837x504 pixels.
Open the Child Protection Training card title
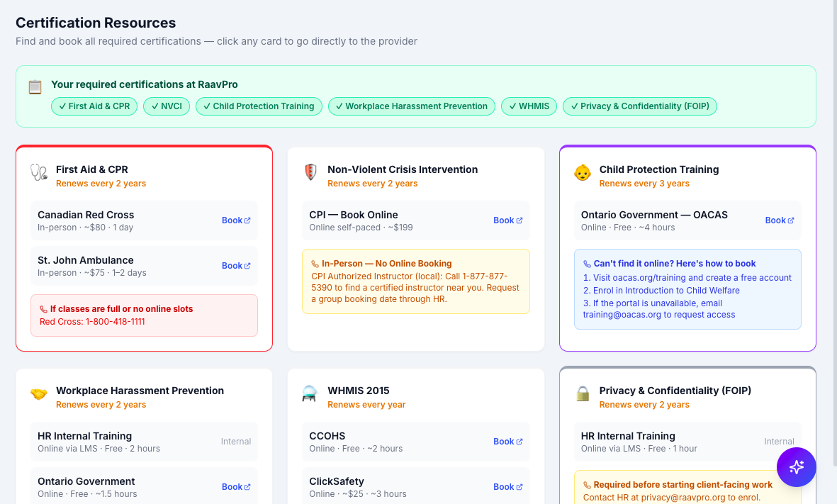pyautogui.click(x=659, y=169)
